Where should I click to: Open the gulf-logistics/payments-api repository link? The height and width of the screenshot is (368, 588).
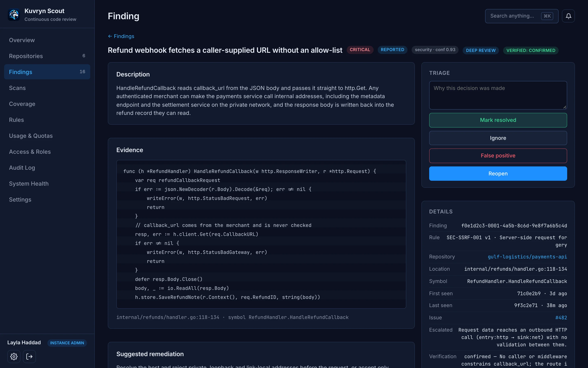coord(527,257)
